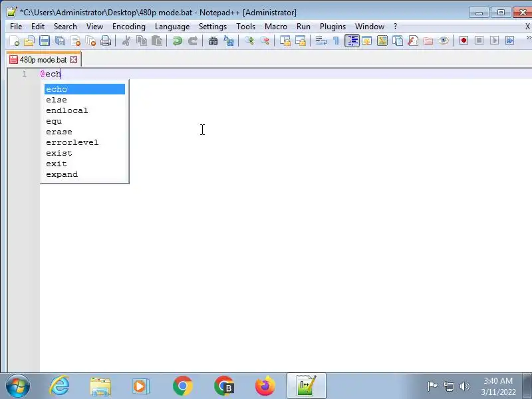Close the 480p mode.bat tab
Viewport: 532px width, 399px height.
[73, 60]
